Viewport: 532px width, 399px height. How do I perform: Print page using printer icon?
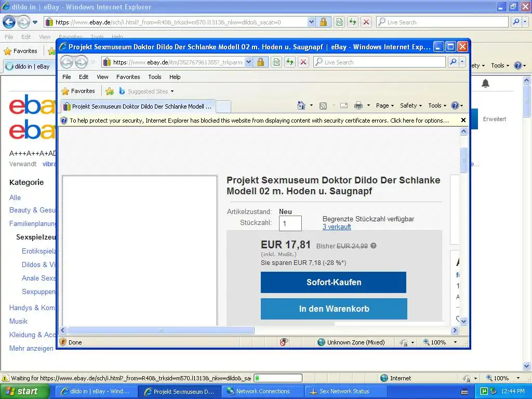(x=358, y=105)
